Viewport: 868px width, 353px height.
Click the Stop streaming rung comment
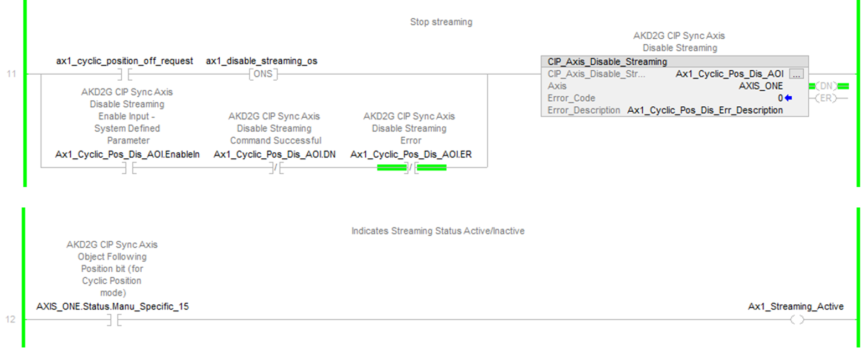(441, 22)
